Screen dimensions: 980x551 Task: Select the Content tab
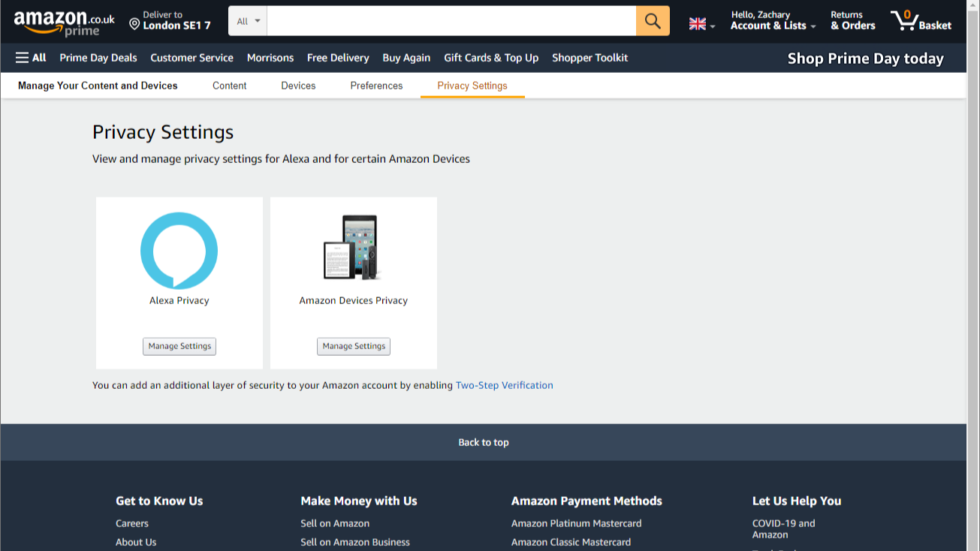click(x=229, y=86)
